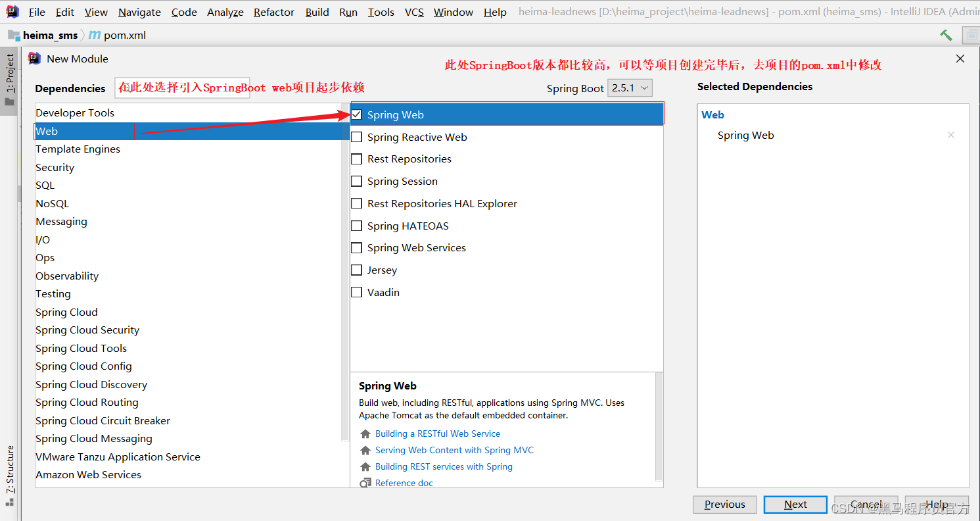Open Serving Web Content with Spring MVC link
Screen dimensions: 980x521
point(454,451)
